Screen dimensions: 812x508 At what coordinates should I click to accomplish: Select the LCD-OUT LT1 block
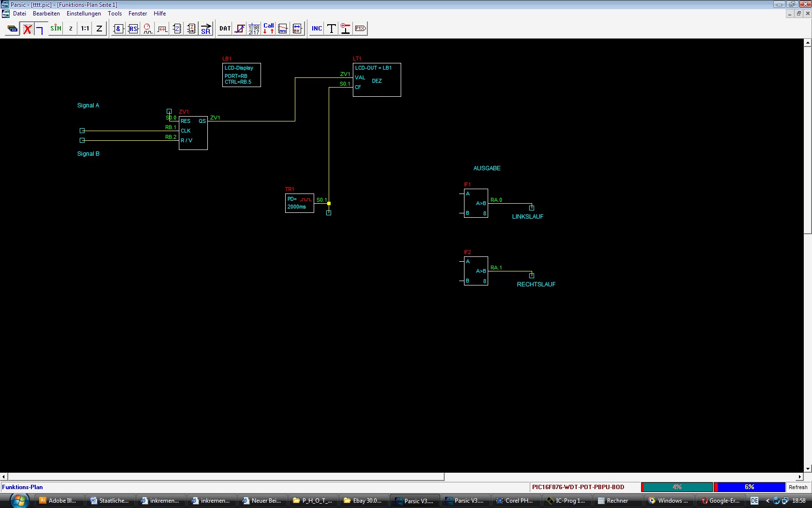[x=377, y=80]
